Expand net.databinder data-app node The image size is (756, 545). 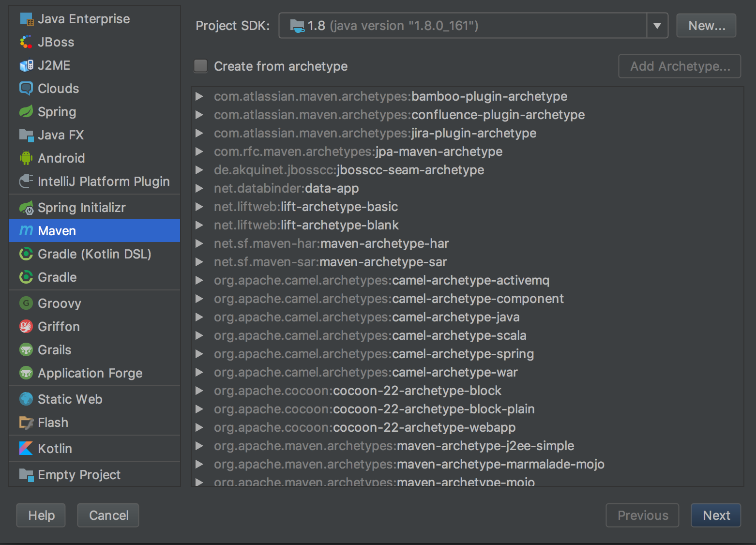[199, 188]
